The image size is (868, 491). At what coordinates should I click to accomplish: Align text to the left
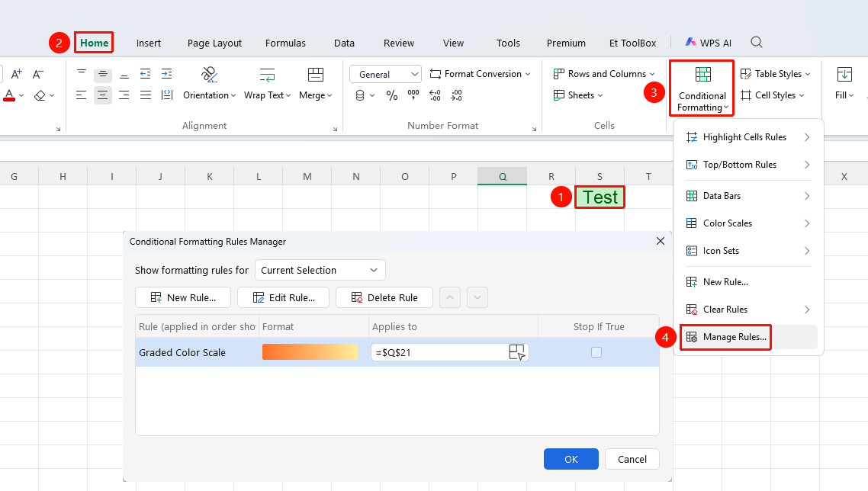pos(82,95)
